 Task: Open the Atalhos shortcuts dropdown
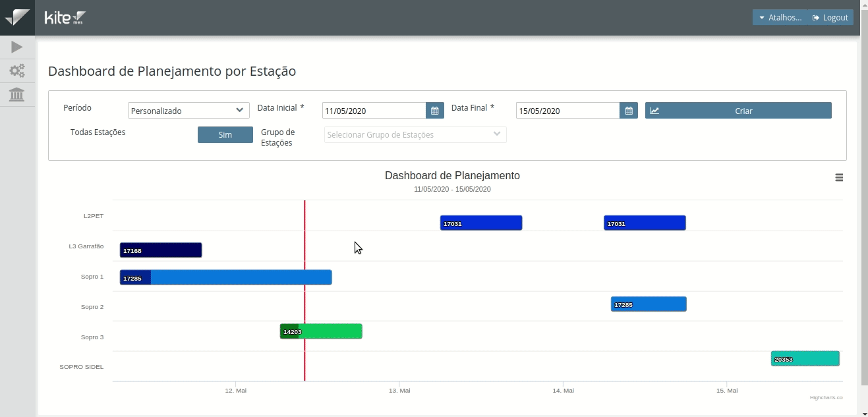pos(780,18)
